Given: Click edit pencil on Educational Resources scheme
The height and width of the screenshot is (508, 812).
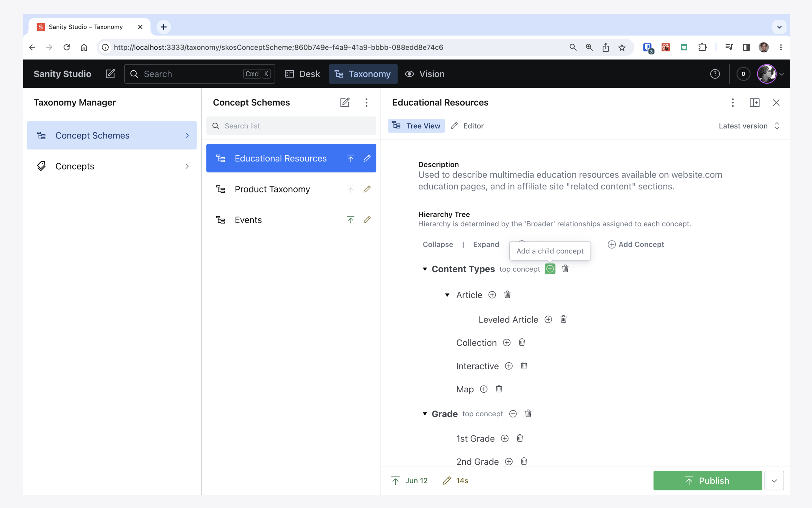Looking at the screenshot, I should tap(367, 158).
